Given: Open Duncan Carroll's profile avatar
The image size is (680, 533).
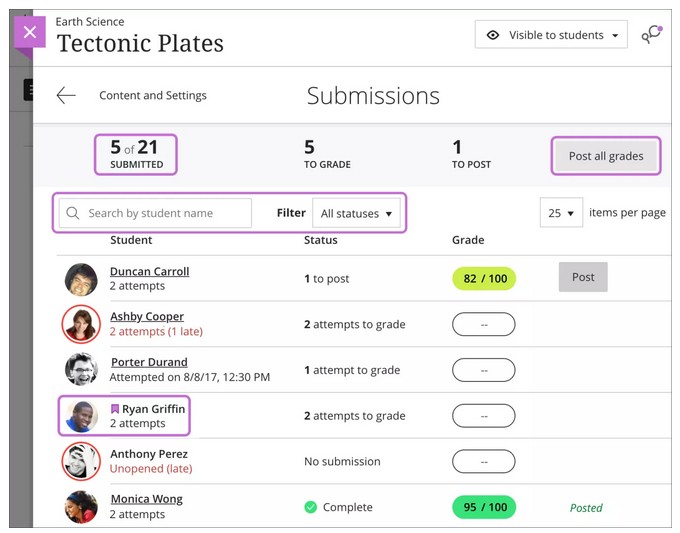Looking at the screenshot, I should click(x=81, y=279).
